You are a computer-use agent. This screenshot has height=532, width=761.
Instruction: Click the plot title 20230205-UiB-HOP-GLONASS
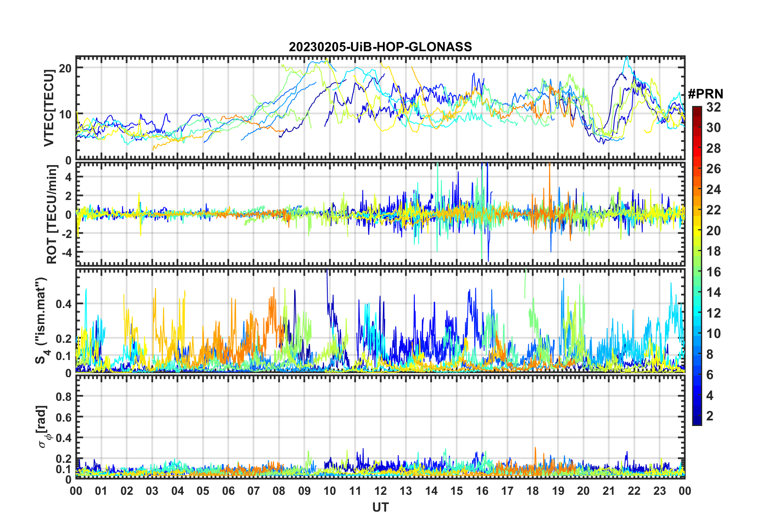coord(380,47)
